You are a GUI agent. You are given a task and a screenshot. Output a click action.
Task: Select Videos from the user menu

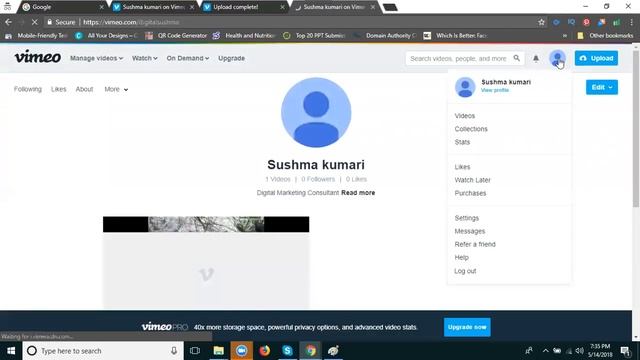tap(464, 116)
